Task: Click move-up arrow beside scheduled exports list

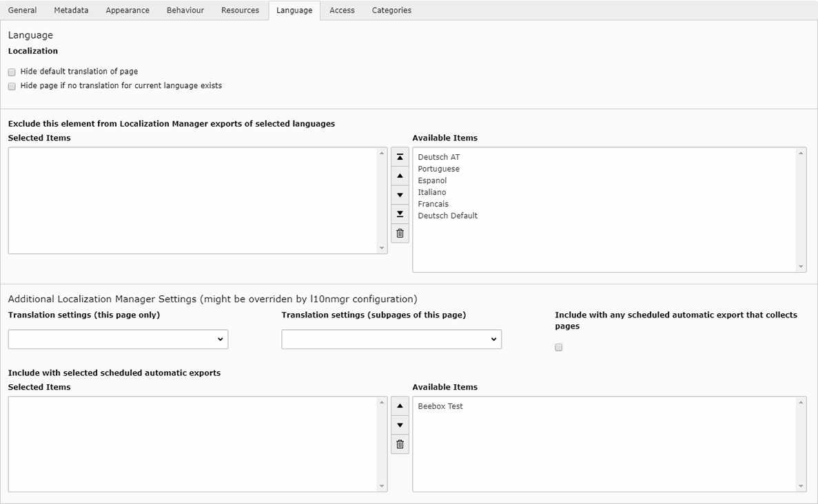Action: (x=400, y=406)
